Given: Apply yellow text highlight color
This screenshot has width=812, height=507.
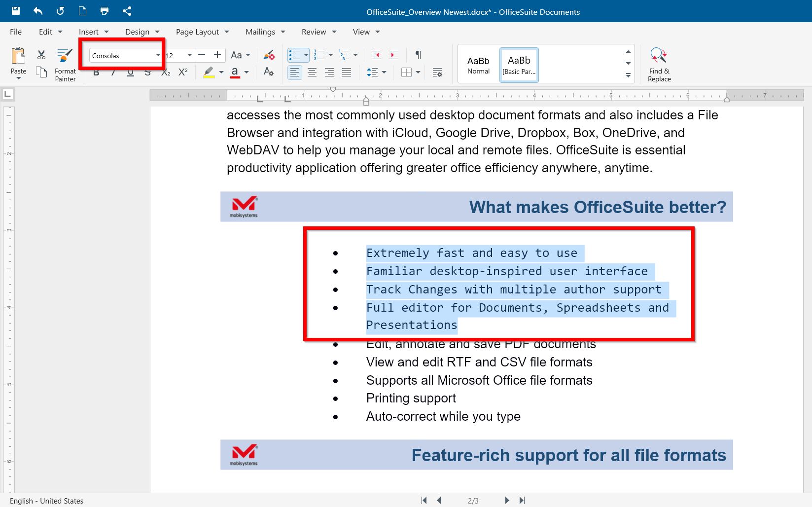Looking at the screenshot, I should click(209, 72).
